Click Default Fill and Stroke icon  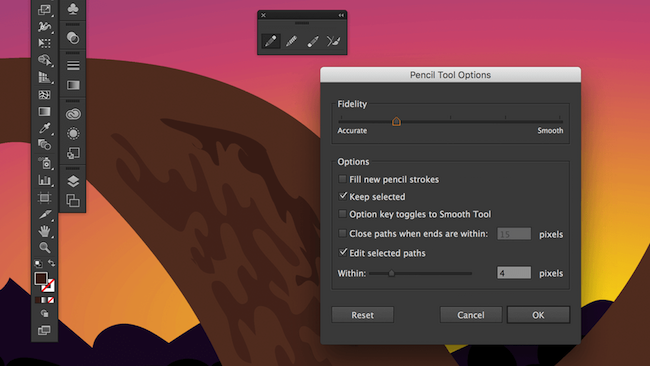[x=38, y=264]
